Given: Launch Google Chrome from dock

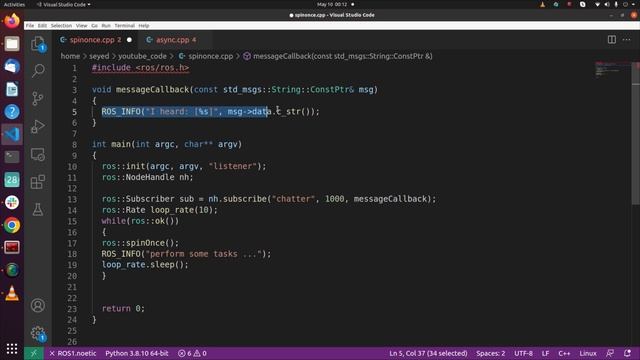Looking at the screenshot, I should pyautogui.click(x=12, y=225).
